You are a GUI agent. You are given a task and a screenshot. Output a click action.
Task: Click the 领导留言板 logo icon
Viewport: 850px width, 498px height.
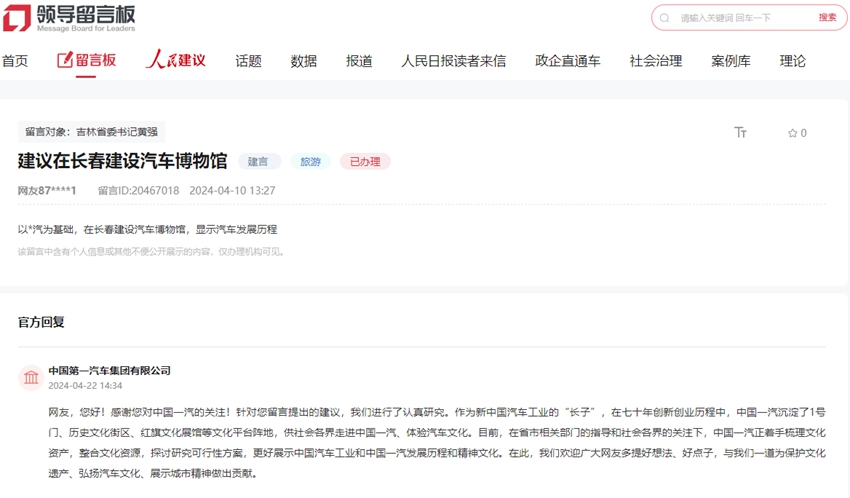[17, 17]
